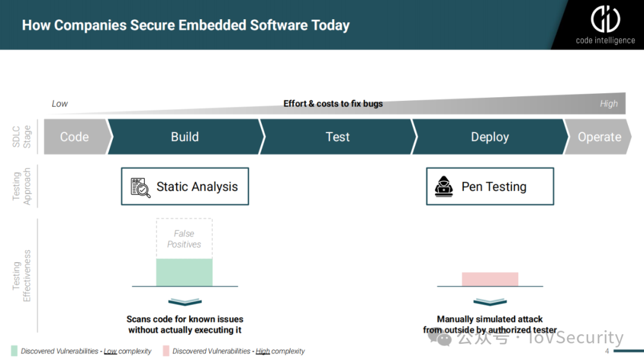Click the "code intelligence" wordmark text
The width and height of the screenshot is (644, 363).
605,40
